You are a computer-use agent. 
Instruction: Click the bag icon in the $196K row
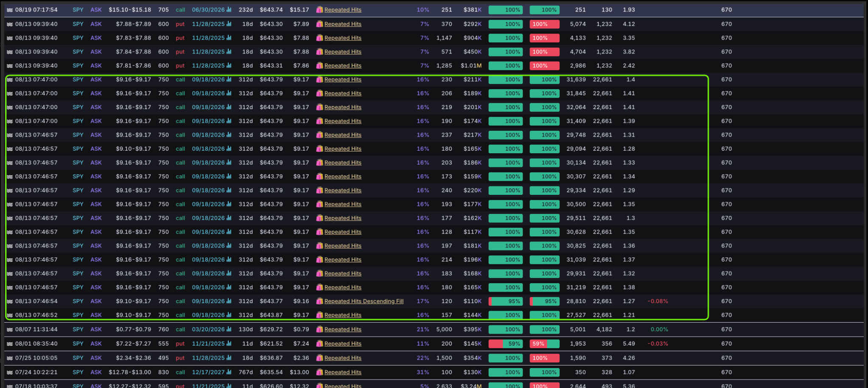[x=319, y=260]
